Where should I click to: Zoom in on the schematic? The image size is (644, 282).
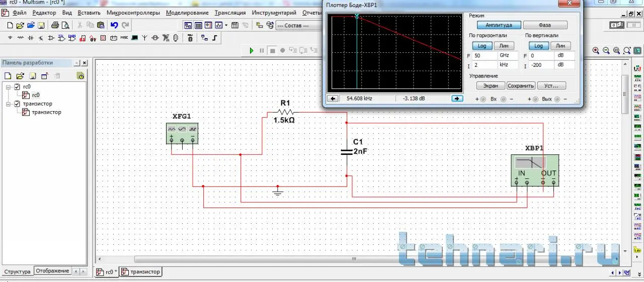click(x=596, y=50)
